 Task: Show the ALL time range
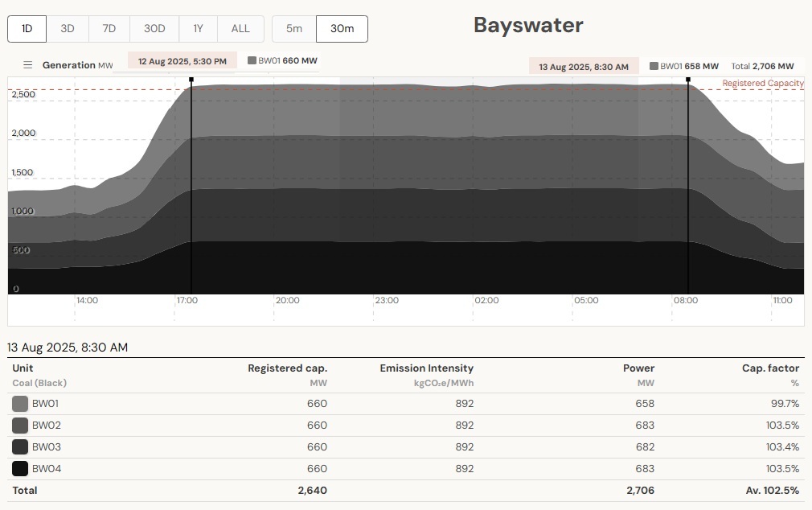(x=240, y=29)
